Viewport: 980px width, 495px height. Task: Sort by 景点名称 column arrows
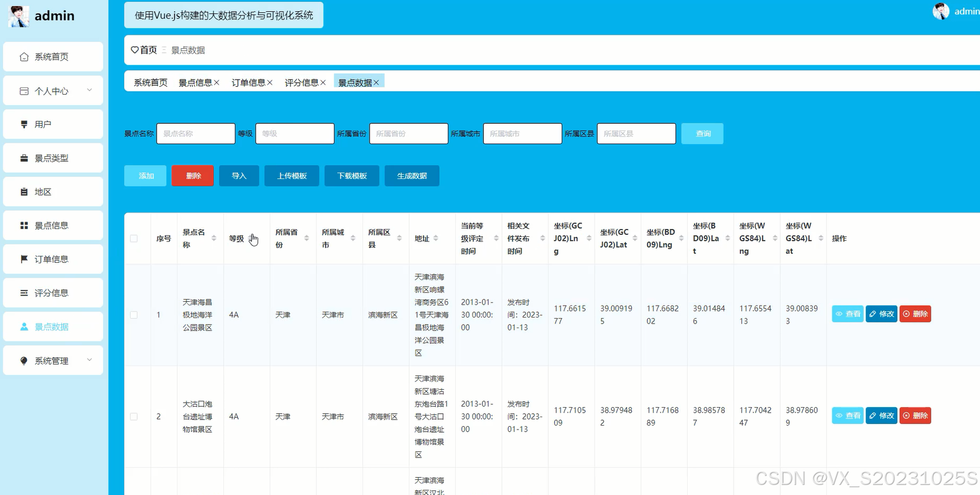pos(214,239)
